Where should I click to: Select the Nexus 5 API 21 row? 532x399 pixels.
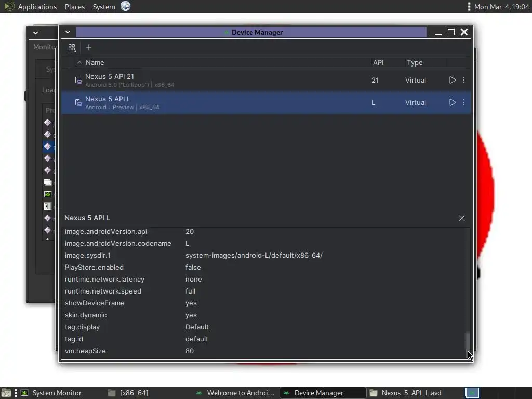point(266,80)
